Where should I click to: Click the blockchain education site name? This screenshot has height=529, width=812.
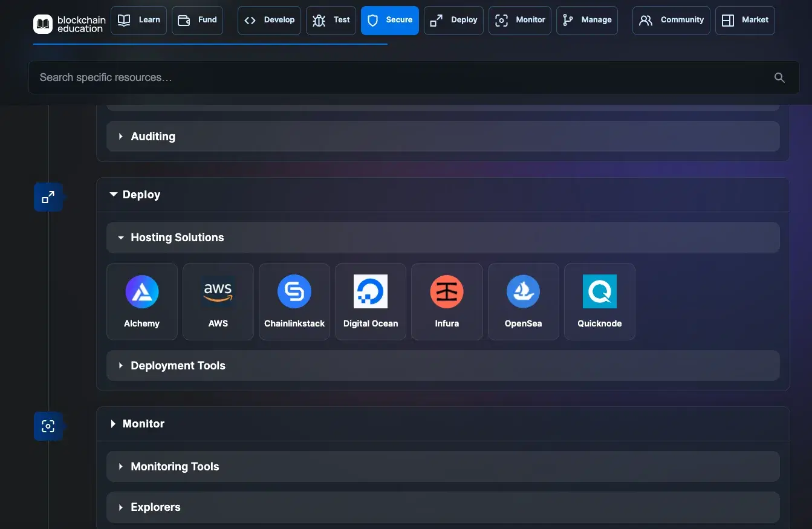[82, 24]
